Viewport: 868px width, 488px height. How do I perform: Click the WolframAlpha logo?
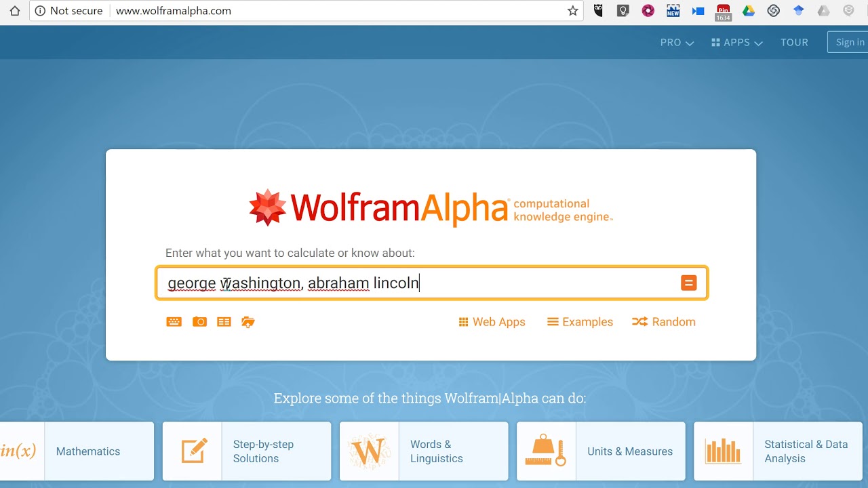tap(431, 208)
